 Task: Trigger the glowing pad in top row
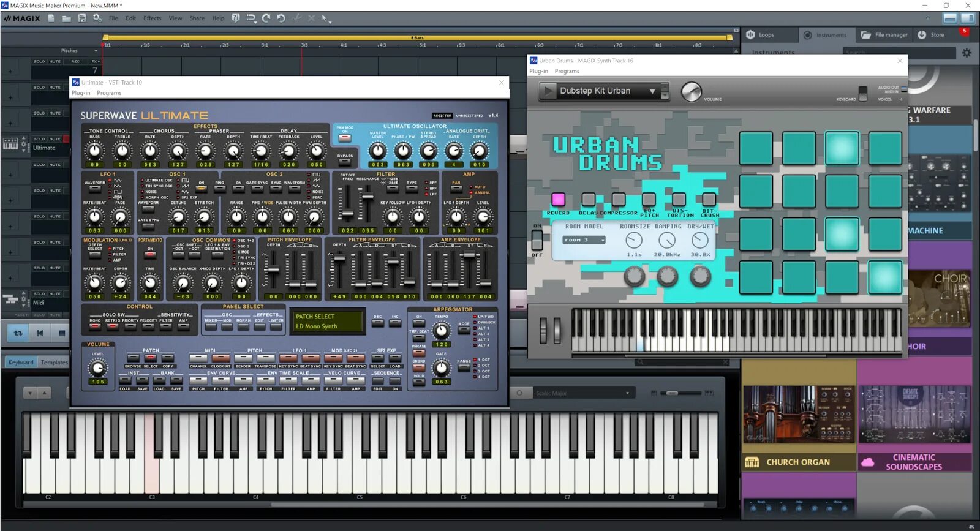click(x=842, y=148)
